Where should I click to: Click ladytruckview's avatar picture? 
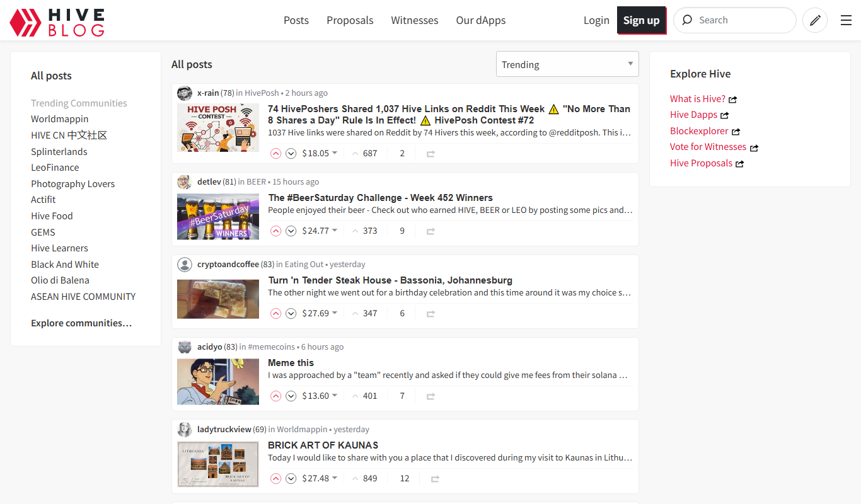185,430
